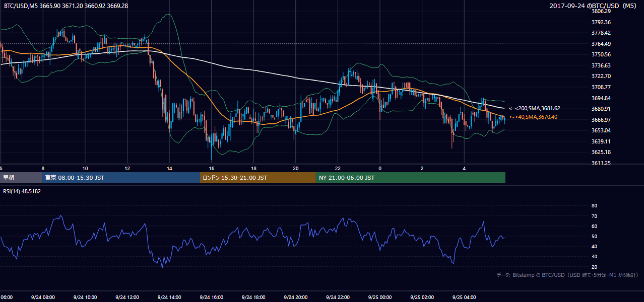Click the 9/24 08:00 time axis label

click(x=42, y=297)
